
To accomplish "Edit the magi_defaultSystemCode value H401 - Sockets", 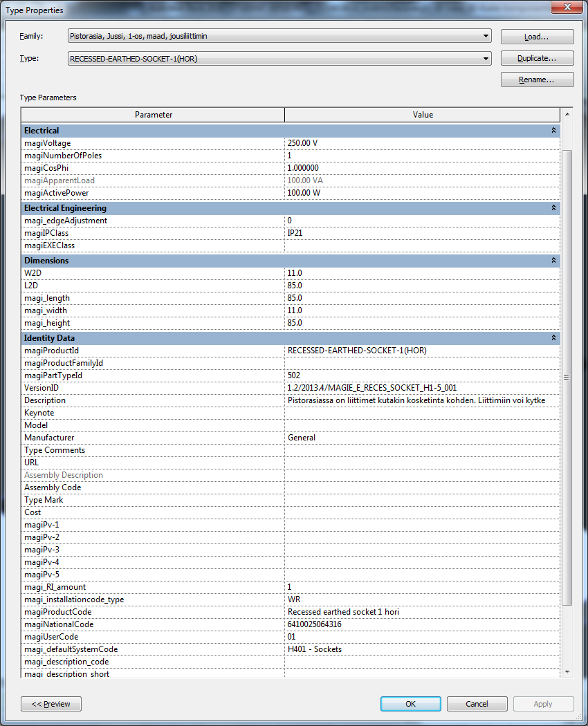I will 422,650.
